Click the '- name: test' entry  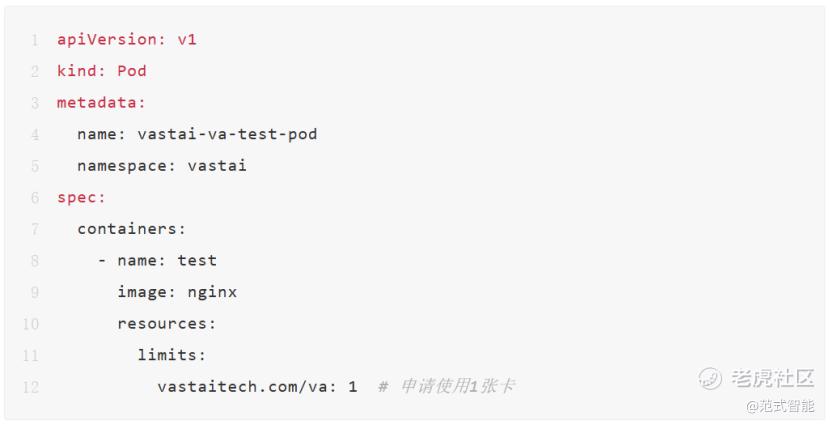pos(157,261)
